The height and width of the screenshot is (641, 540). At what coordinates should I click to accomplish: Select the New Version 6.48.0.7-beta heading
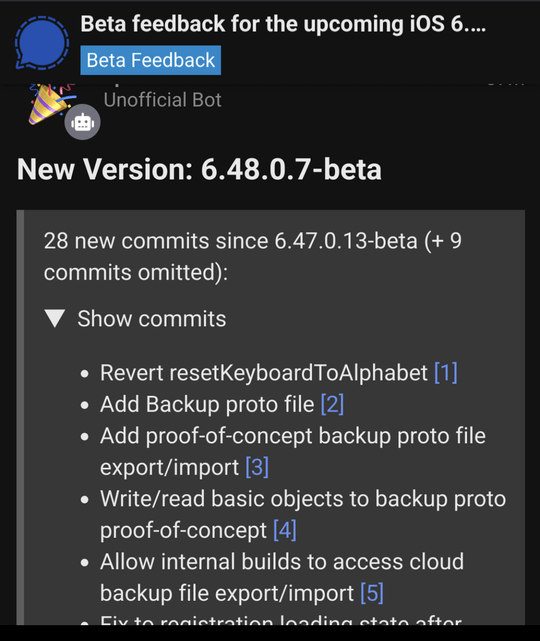click(199, 169)
